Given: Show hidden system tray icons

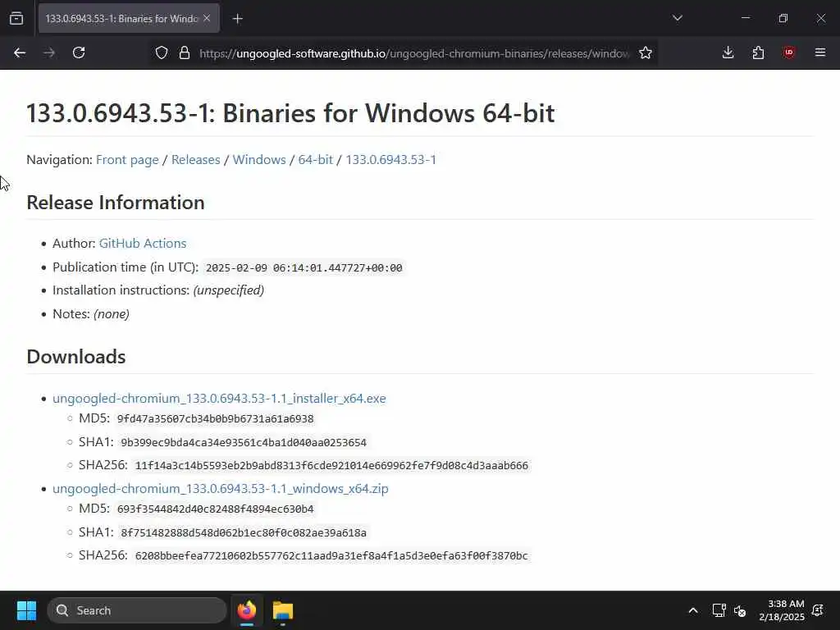Looking at the screenshot, I should tap(692, 610).
